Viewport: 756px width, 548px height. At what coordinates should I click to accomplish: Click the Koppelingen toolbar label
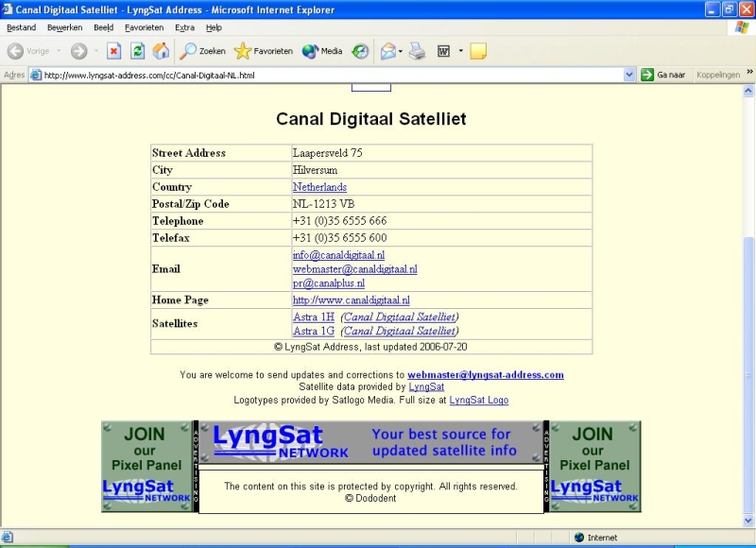coord(718,75)
